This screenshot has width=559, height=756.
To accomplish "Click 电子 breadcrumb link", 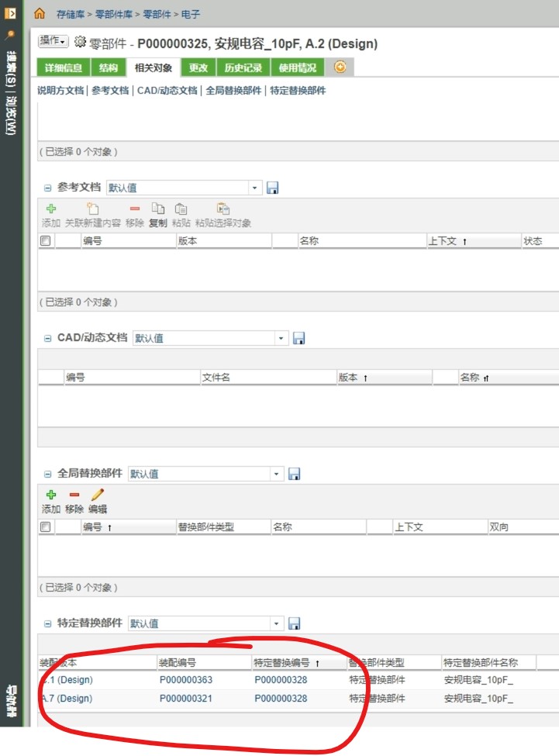I will [x=191, y=15].
